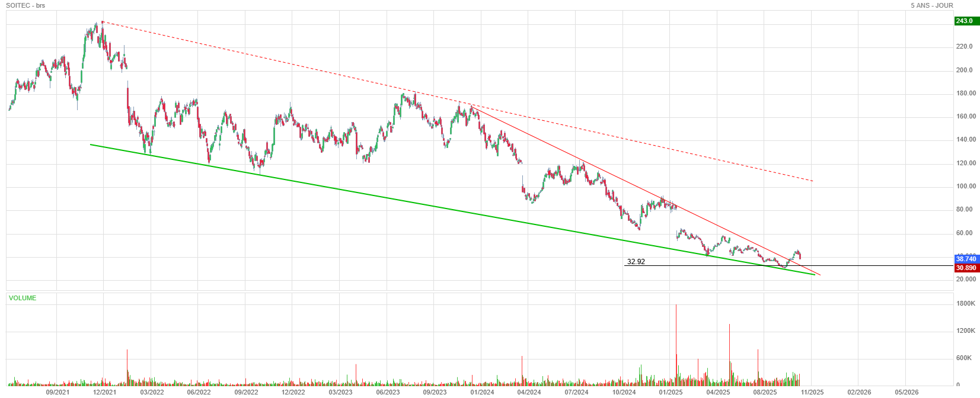Click the 1800K volume axis value
Viewport: 980px width, 398px height.
point(966,303)
